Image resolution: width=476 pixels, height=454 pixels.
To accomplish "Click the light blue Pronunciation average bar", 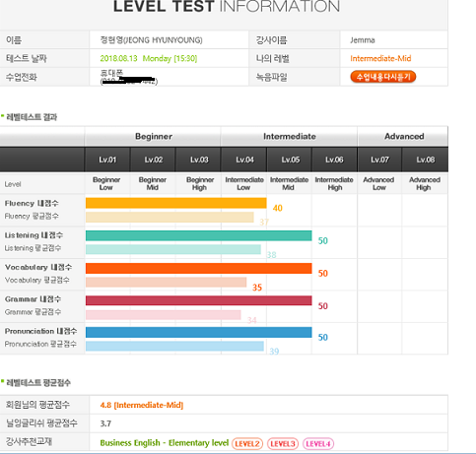I will [x=174, y=346].
